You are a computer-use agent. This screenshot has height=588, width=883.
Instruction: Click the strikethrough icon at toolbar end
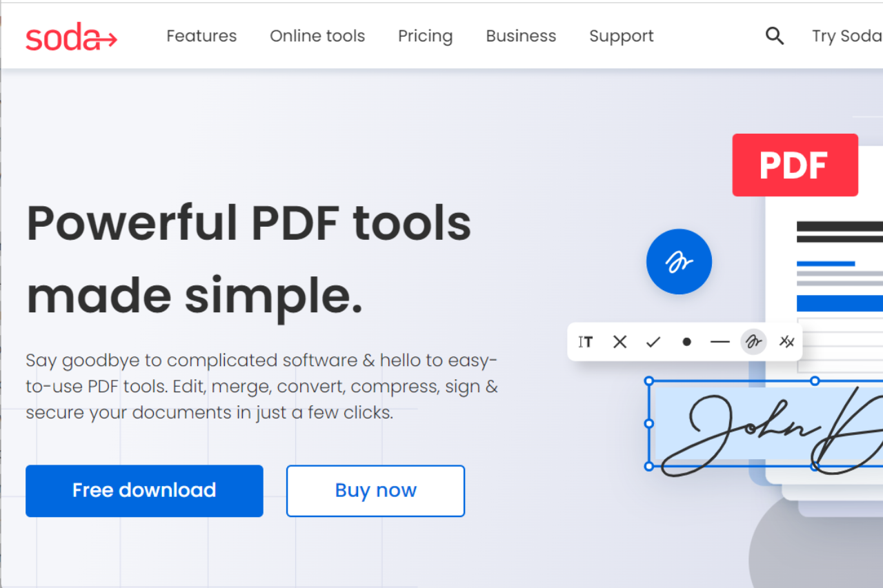point(786,342)
